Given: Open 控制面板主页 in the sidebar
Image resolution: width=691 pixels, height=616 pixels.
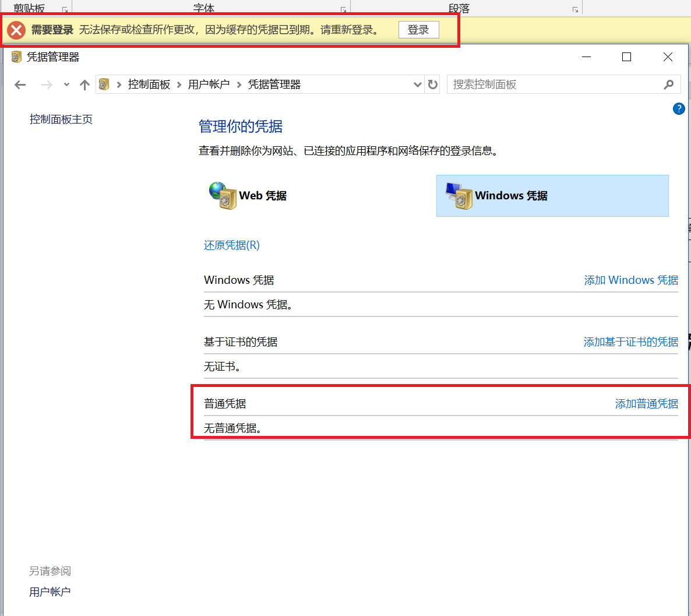Looking at the screenshot, I should coord(61,119).
